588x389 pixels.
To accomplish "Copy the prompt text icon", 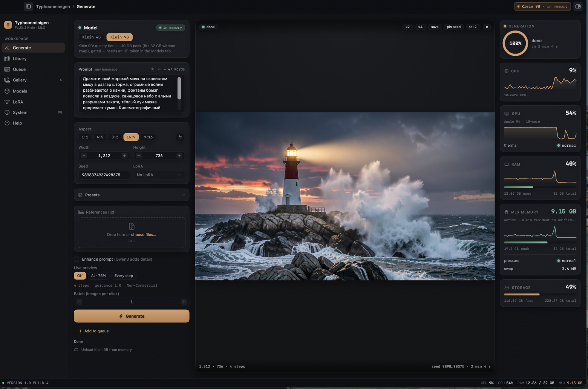I will coord(152,69).
